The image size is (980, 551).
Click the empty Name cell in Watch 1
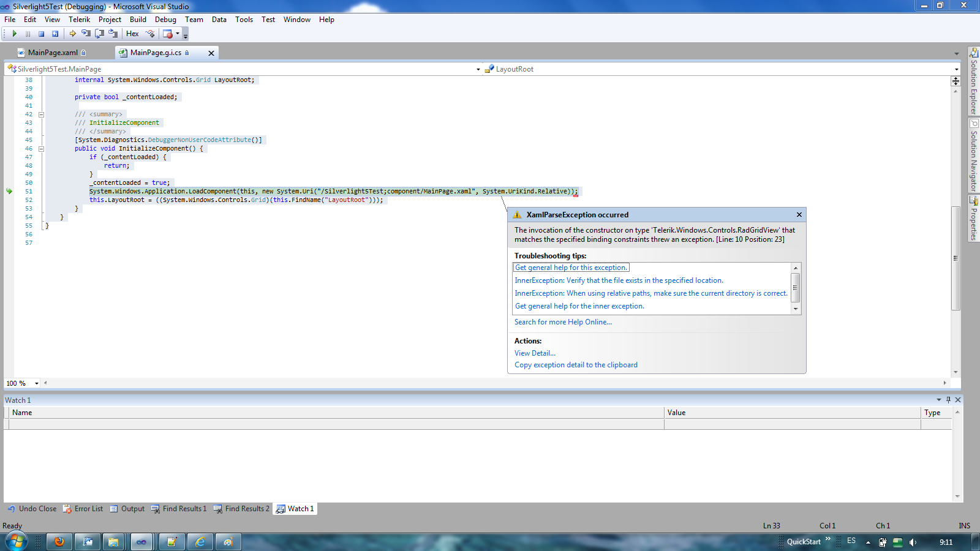point(336,424)
